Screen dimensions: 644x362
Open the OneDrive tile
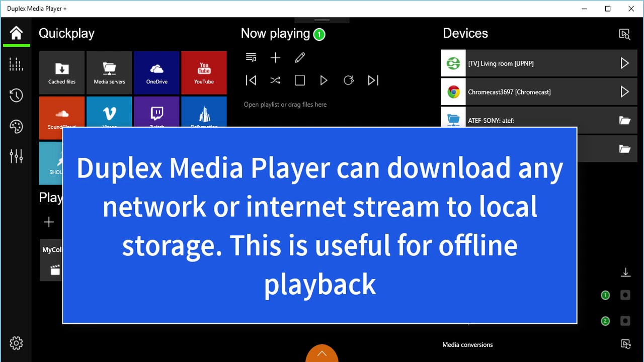tap(156, 73)
